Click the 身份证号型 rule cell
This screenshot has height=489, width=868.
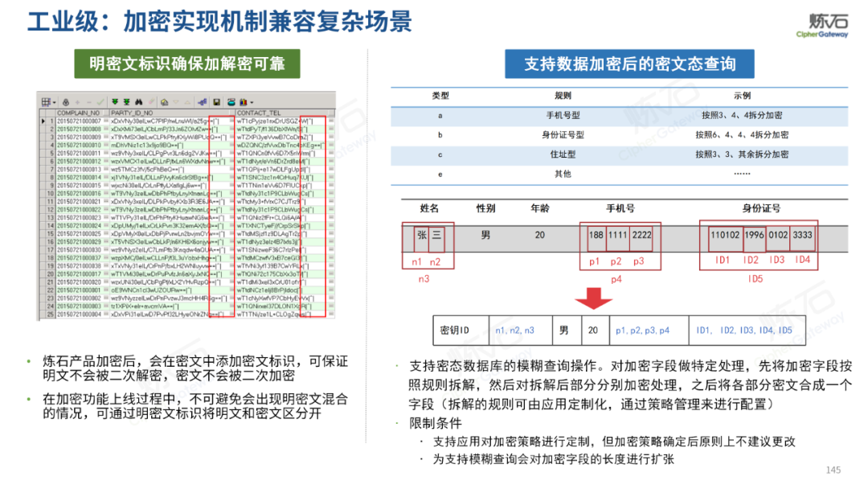(563, 134)
